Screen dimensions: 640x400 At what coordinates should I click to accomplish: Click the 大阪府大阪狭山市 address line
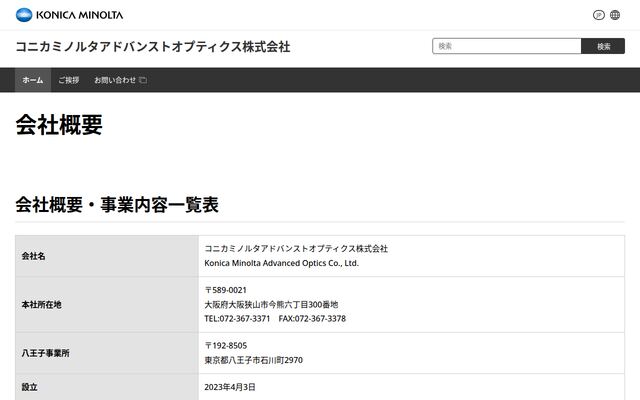271,304
